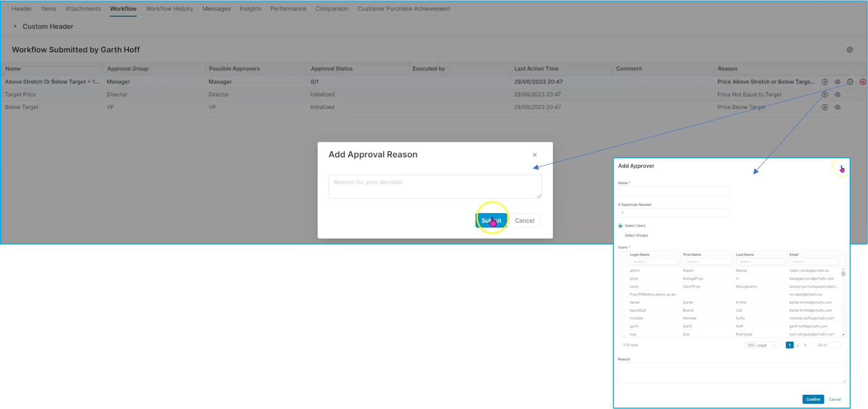Focus the # Approvals Needed field
This screenshot has width=868, height=409.
point(674,213)
